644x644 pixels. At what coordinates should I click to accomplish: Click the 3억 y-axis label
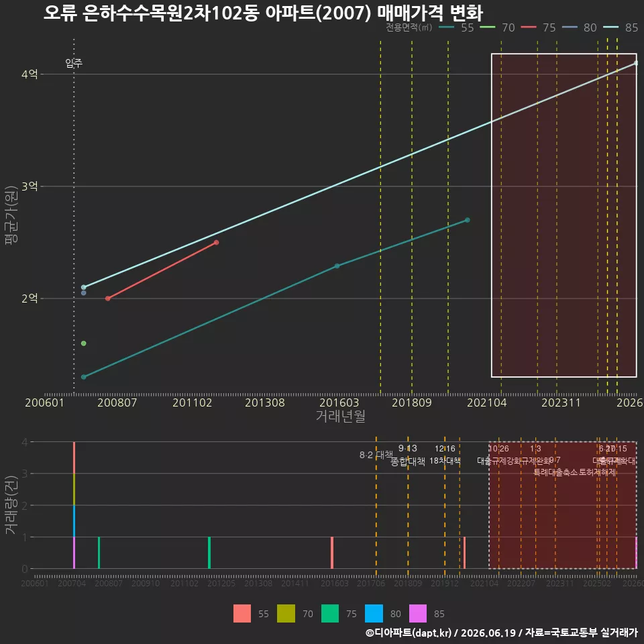coord(30,186)
